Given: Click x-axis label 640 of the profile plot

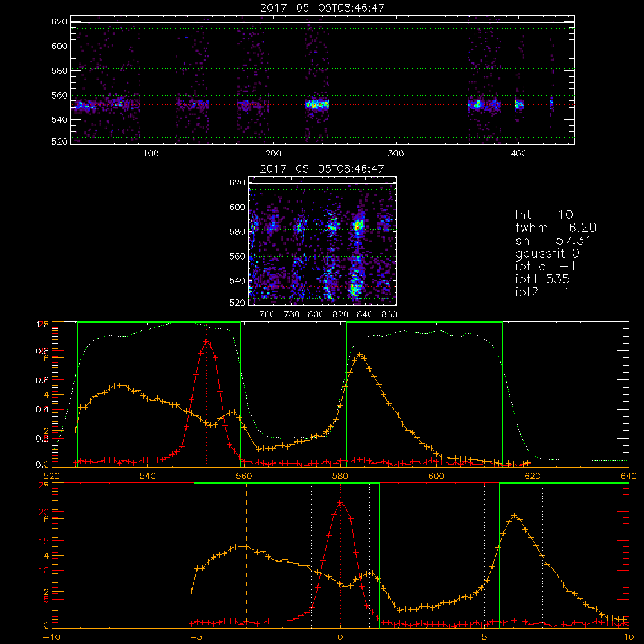Looking at the screenshot, I should coord(629,477).
